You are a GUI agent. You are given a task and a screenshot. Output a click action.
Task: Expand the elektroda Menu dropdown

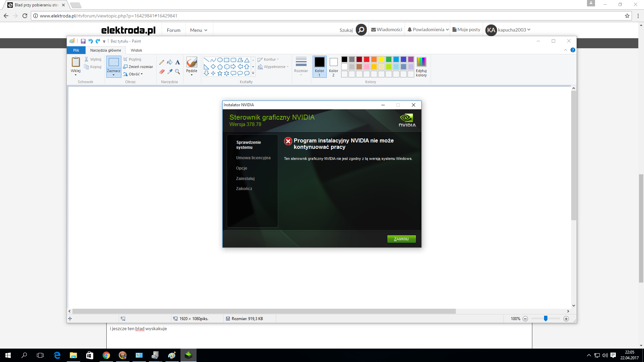pos(199,30)
